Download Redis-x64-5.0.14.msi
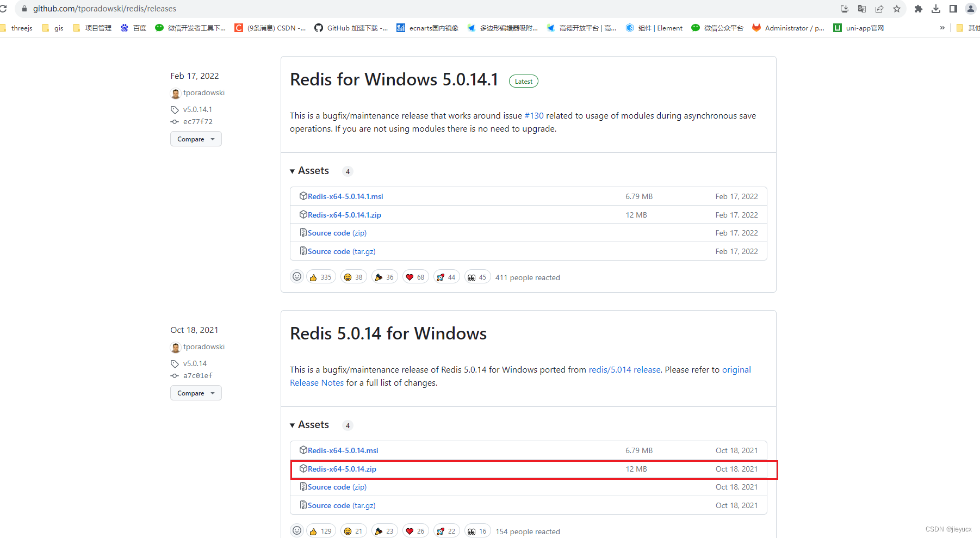 (343, 450)
